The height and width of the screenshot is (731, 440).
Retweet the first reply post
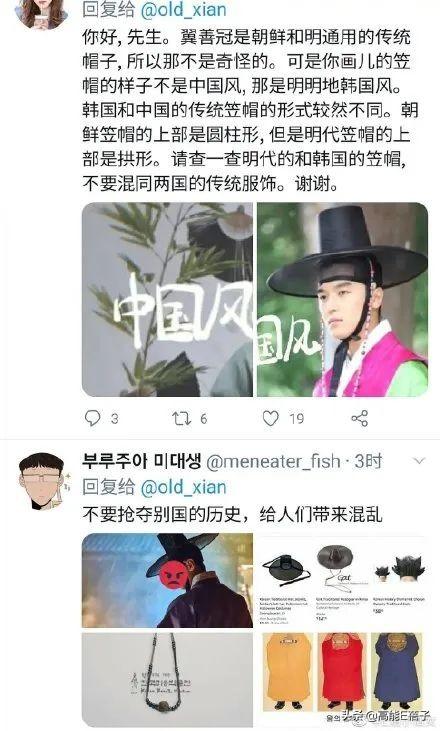click(x=181, y=418)
